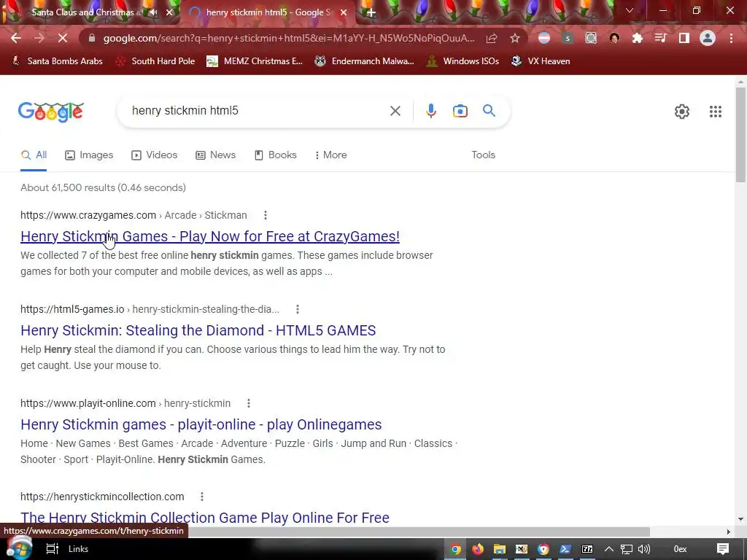Open the Windows ISOs bookmark
Viewport: 747px width, 560px height.
[x=462, y=61]
